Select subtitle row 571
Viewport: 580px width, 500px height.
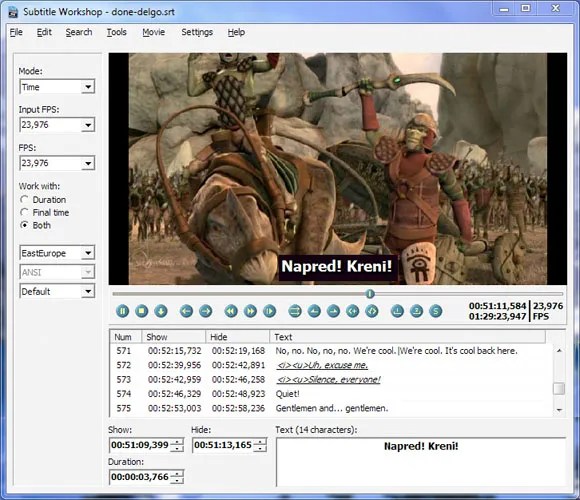(331, 351)
